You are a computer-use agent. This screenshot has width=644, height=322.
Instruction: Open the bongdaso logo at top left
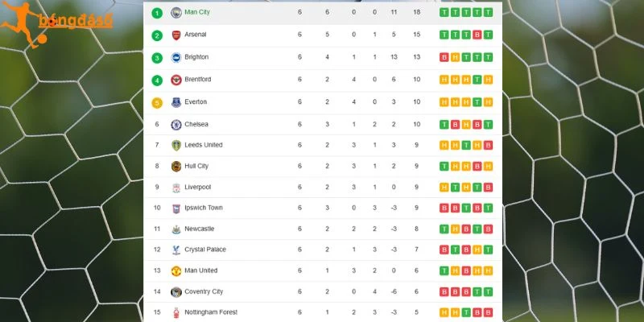(x=56, y=24)
